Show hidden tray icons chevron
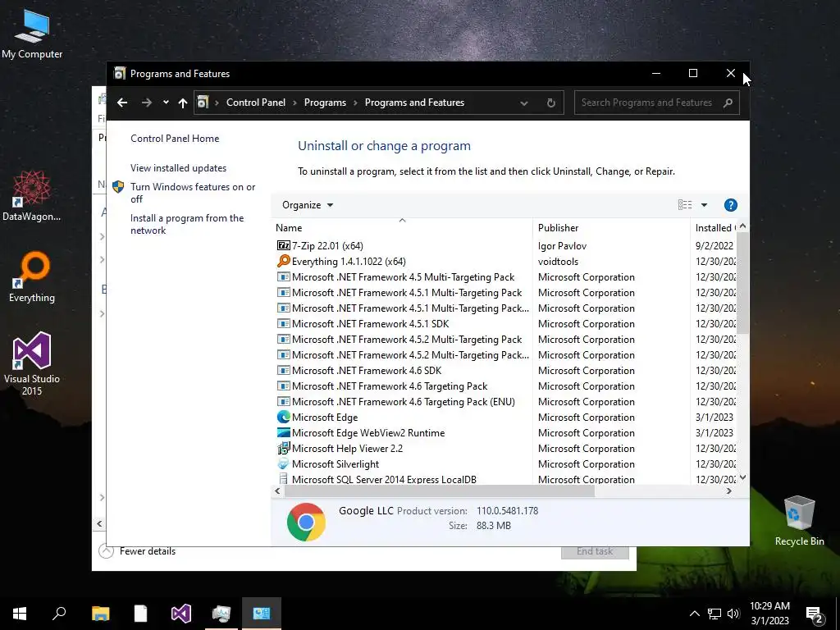This screenshot has width=840, height=630. 694,614
